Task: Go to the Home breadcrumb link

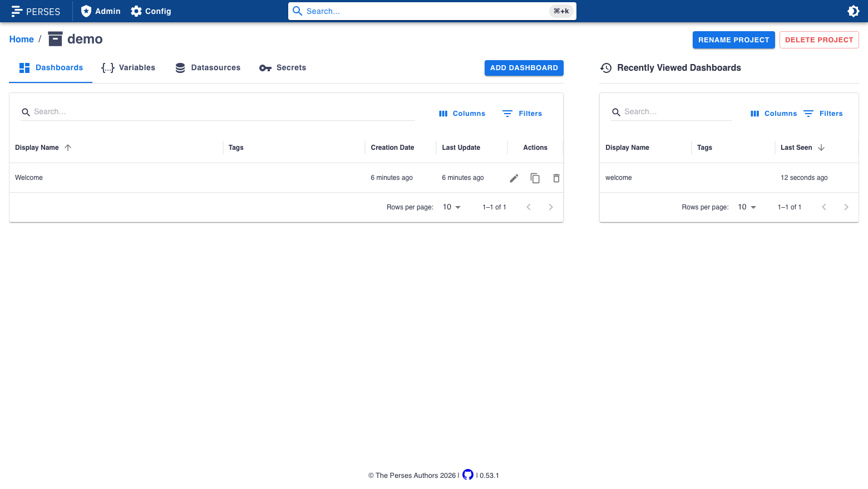Action: tap(22, 39)
